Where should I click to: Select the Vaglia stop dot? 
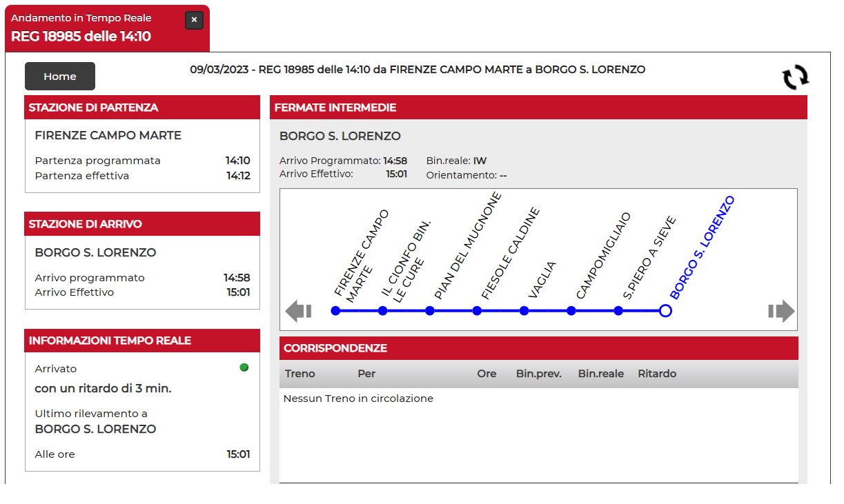[x=524, y=311]
